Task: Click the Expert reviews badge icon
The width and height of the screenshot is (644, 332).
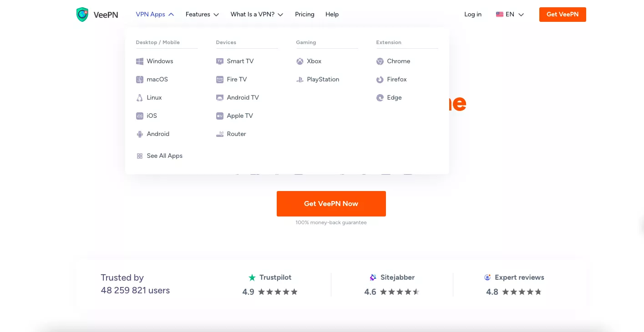Action: point(487,277)
